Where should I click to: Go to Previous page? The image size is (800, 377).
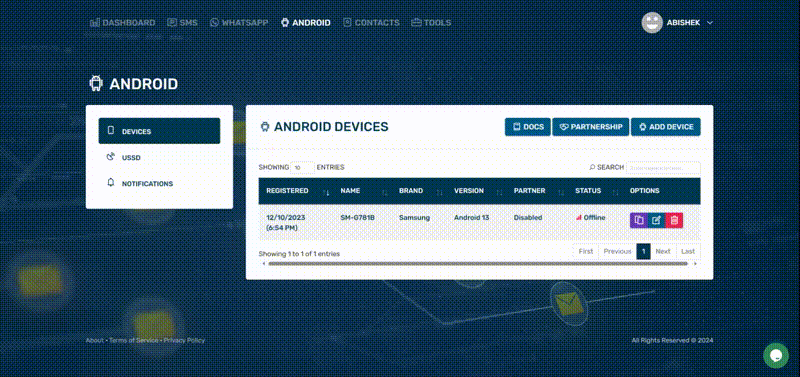[617, 252]
